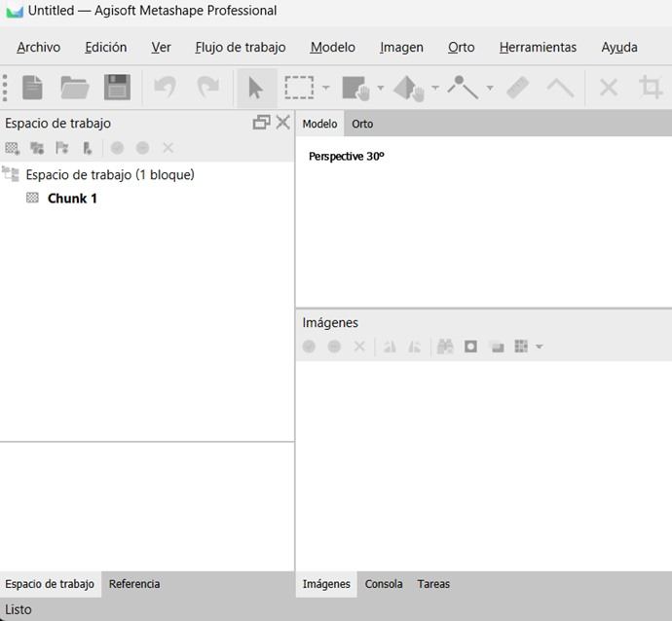Open the Orto menu
672x621 pixels.
(x=461, y=47)
